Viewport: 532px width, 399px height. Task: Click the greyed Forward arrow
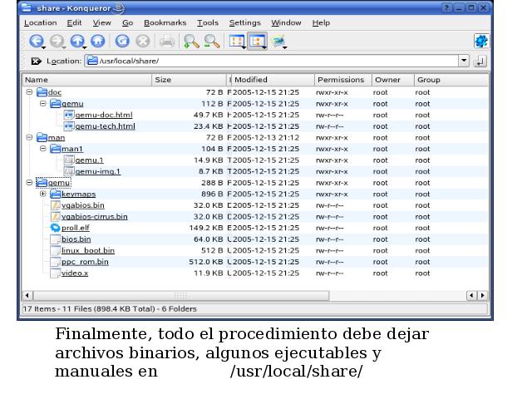pyautogui.click(x=57, y=41)
